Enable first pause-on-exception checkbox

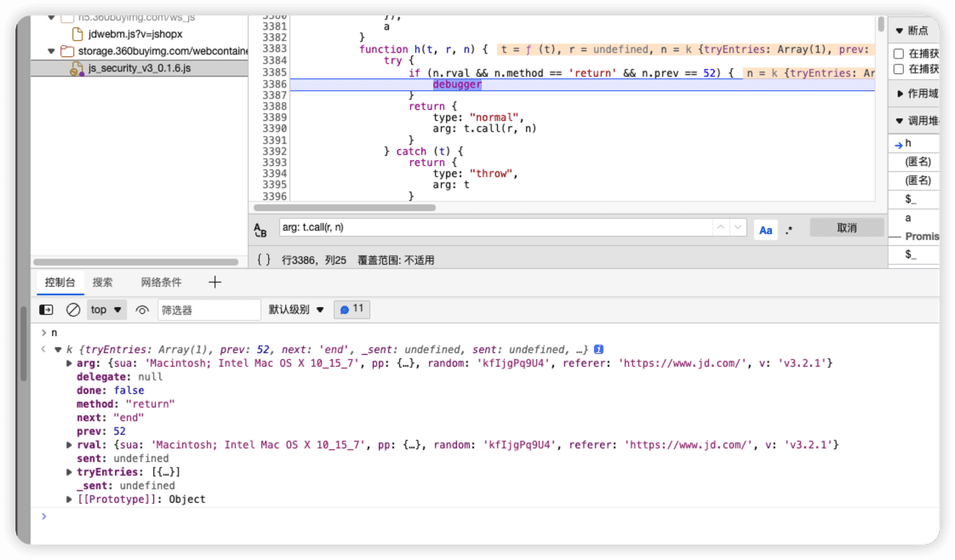tap(899, 54)
